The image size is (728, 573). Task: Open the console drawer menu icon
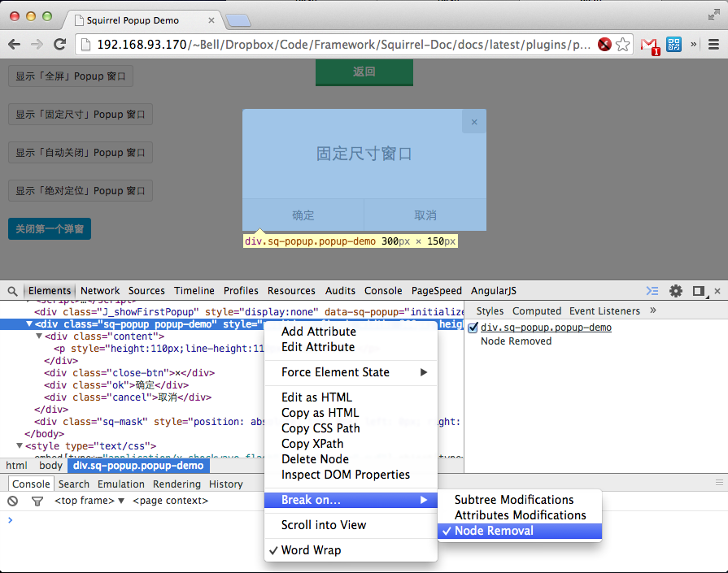[719, 483]
